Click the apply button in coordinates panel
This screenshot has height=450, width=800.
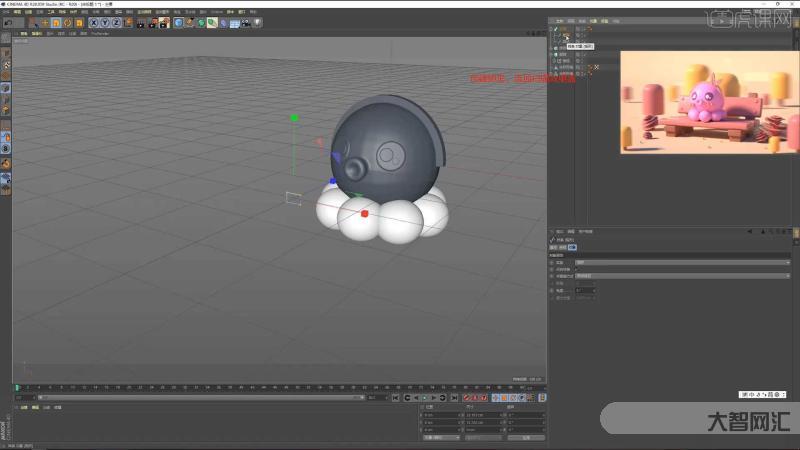526,437
